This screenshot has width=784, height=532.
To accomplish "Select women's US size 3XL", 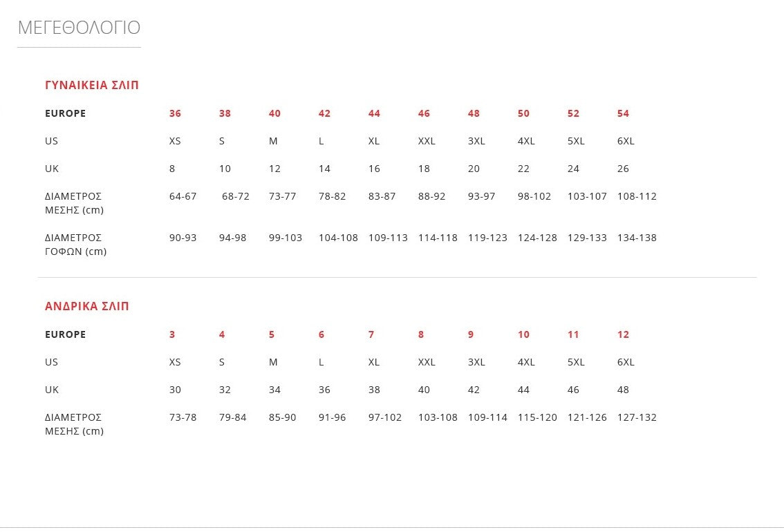I will 476,142.
